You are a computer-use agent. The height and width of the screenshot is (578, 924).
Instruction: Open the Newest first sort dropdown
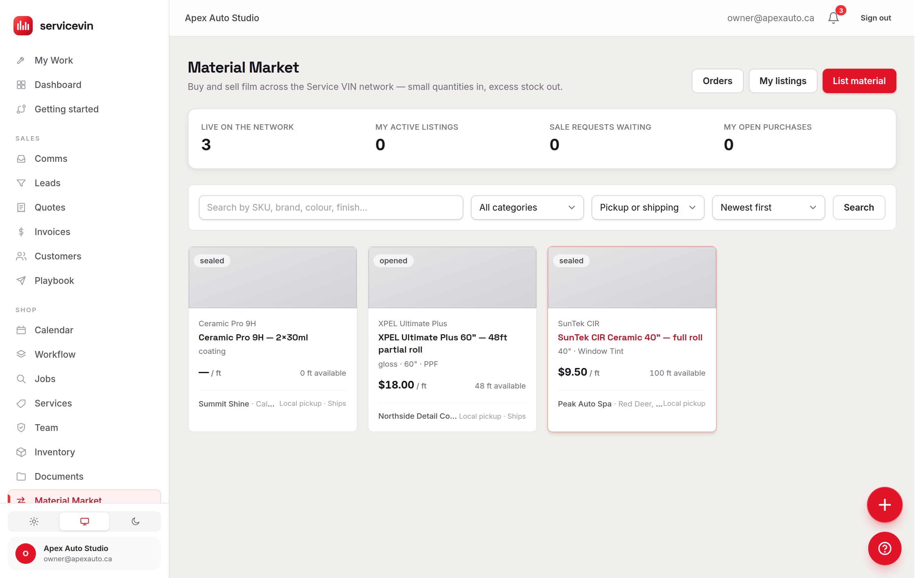coord(768,207)
